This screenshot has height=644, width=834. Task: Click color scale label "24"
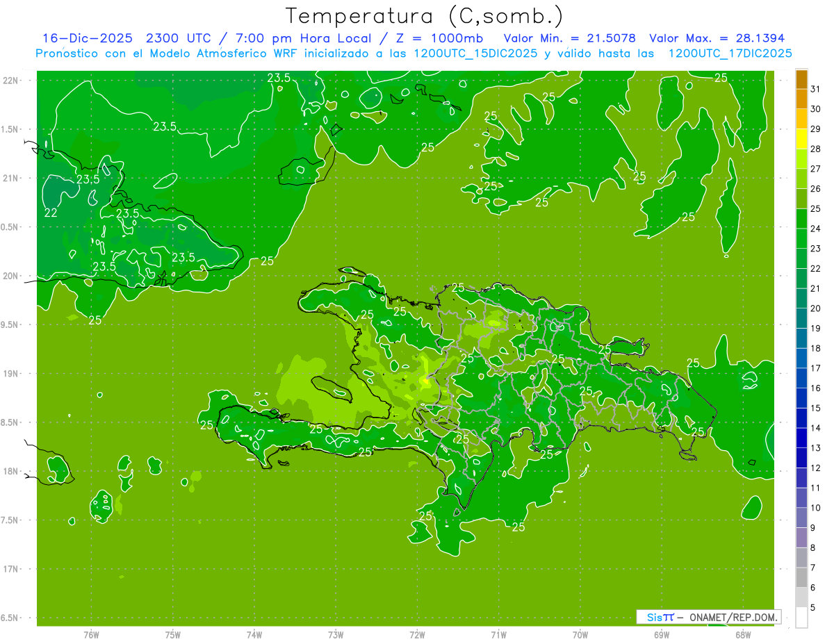point(816,229)
